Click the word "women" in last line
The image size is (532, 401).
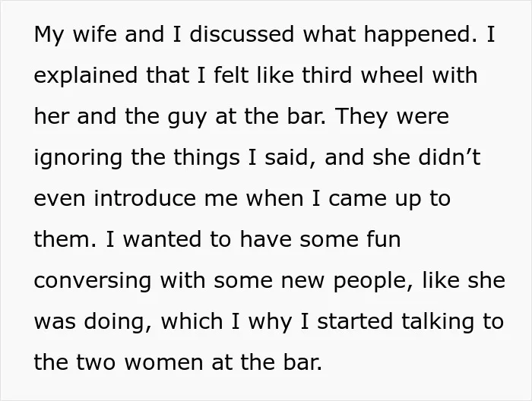coord(164,362)
